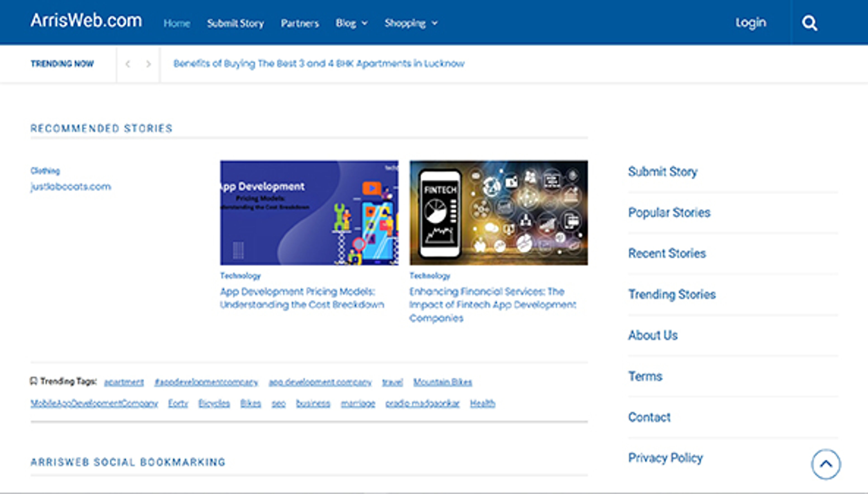The height and width of the screenshot is (494, 868).
Task: Show next trending story arrow
Action: point(148,64)
